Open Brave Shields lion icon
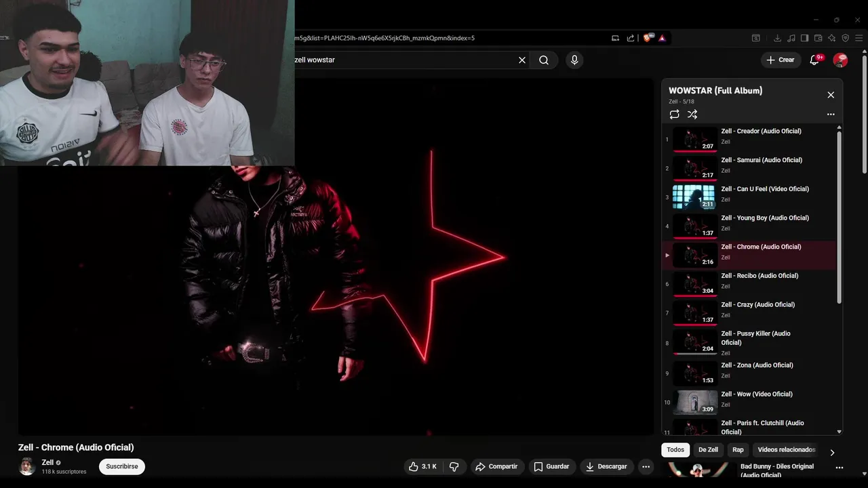The width and height of the screenshot is (868, 488). point(648,38)
